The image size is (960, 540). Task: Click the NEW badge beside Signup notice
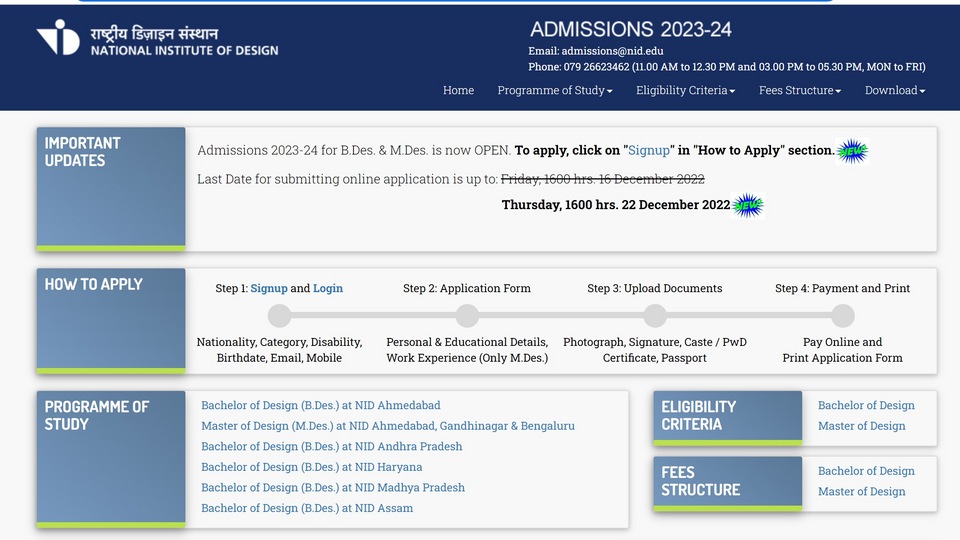pyautogui.click(x=852, y=151)
